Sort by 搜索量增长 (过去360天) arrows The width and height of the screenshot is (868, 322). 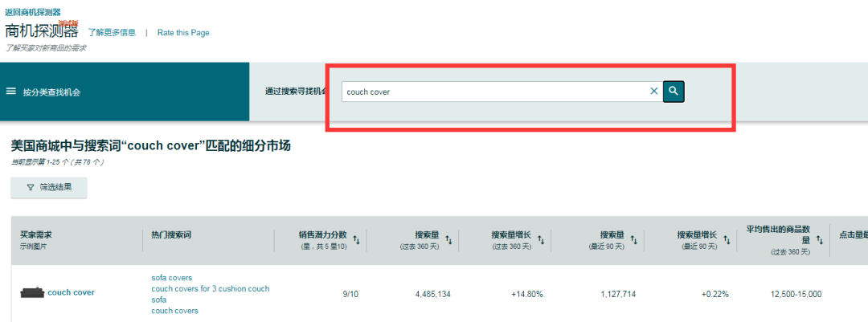[x=541, y=240]
